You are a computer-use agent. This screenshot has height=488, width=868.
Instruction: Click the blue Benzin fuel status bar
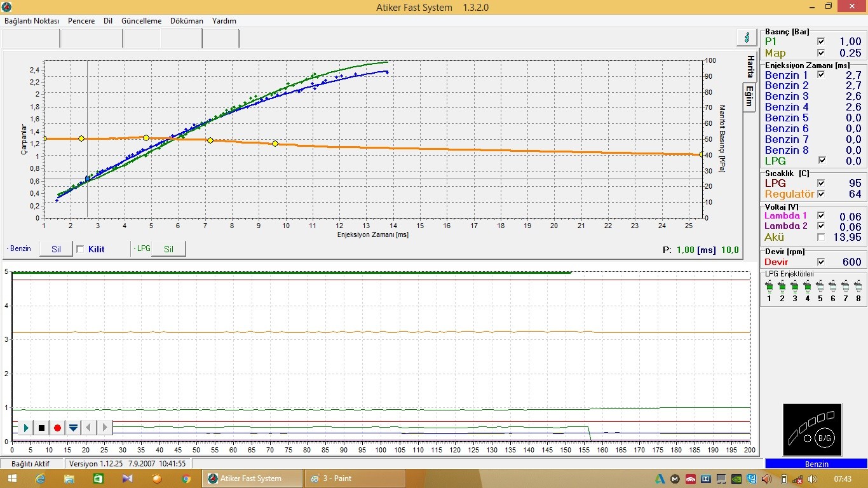(816, 464)
